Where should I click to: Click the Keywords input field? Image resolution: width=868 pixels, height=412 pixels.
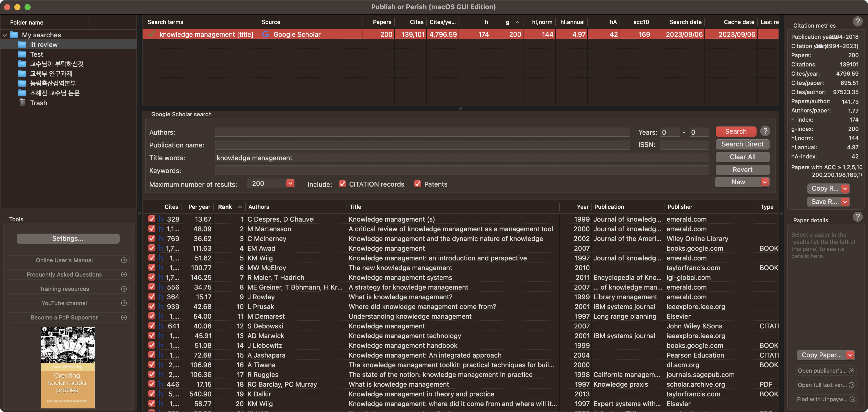(462, 170)
